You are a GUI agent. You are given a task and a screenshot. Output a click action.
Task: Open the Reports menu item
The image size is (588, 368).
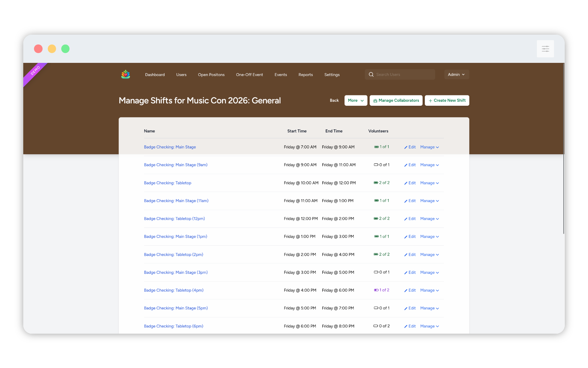(x=305, y=75)
